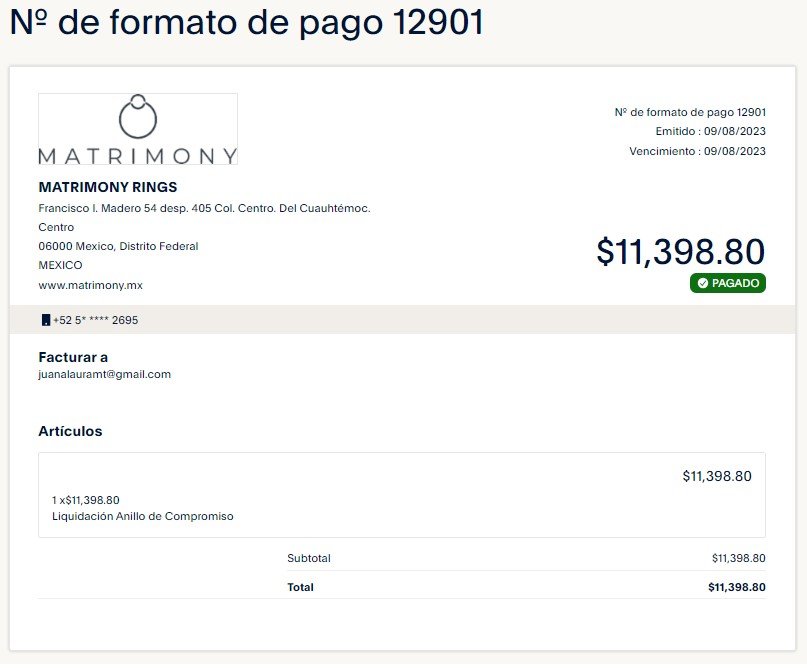Screen dimensions: 807x670
Task: Click the Vencimiento date 09/08/2023
Action: point(734,151)
